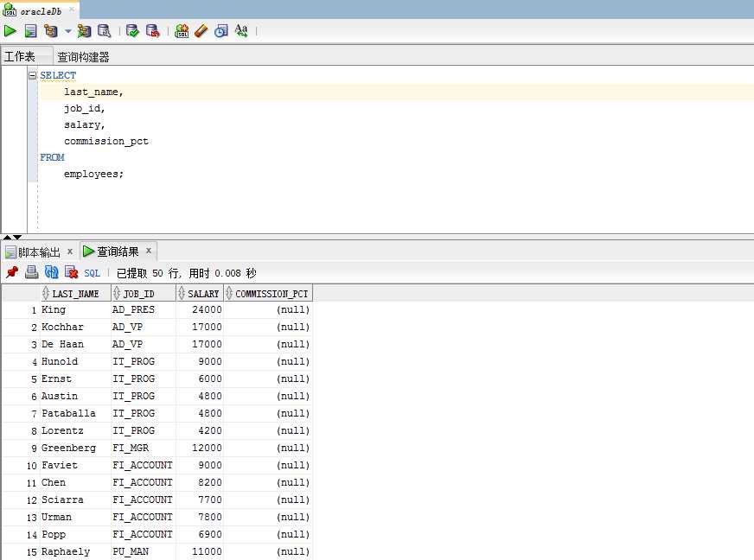The height and width of the screenshot is (560, 754).
Task: Sort by the COMMISSION_PCT column header
Action: 268,293
